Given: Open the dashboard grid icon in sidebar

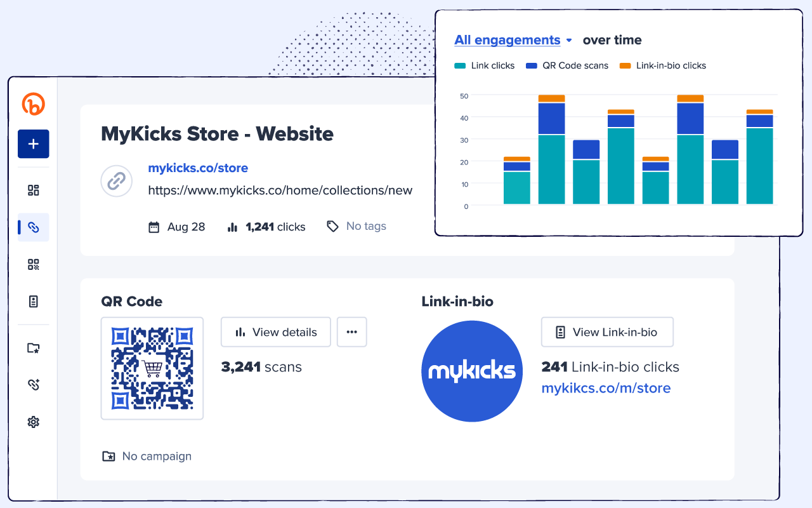Looking at the screenshot, I should pyautogui.click(x=34, y=190).
